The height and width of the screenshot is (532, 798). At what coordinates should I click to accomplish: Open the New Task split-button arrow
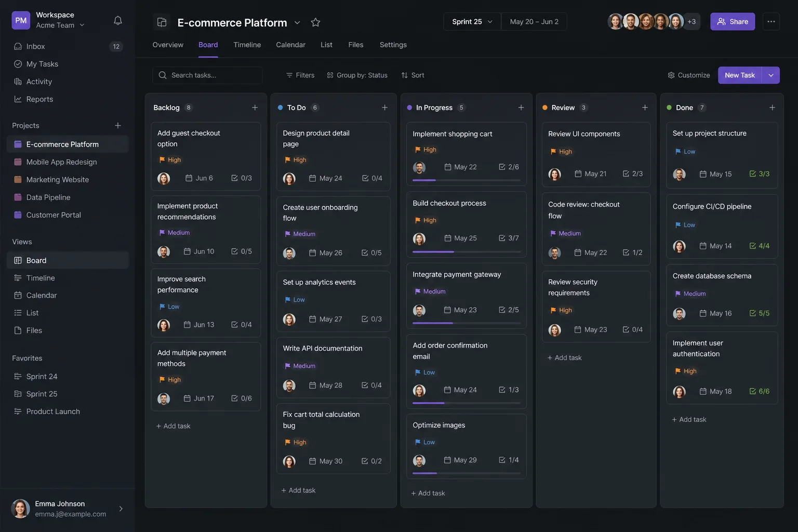coord(771,75)
